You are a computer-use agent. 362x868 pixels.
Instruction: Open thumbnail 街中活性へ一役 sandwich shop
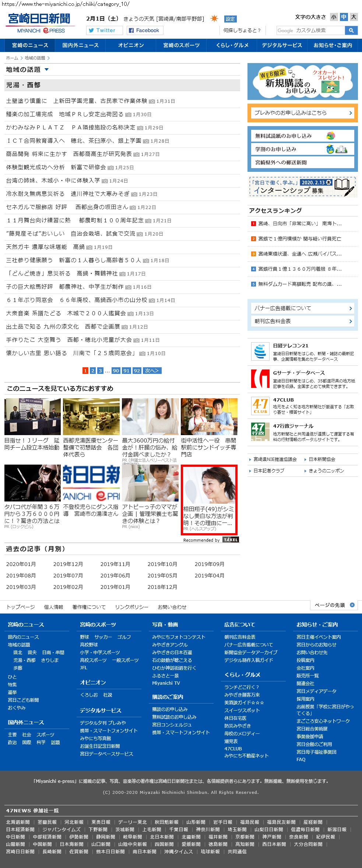point(209,416)
